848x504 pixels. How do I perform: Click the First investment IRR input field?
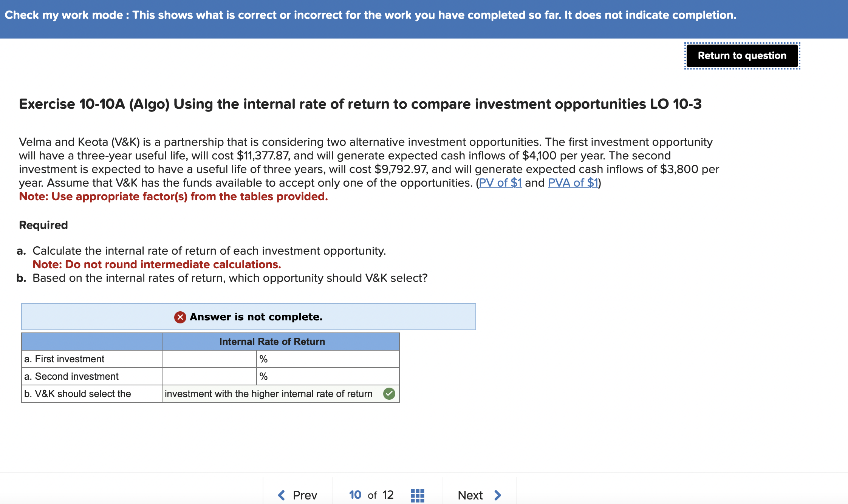point(209,359)
